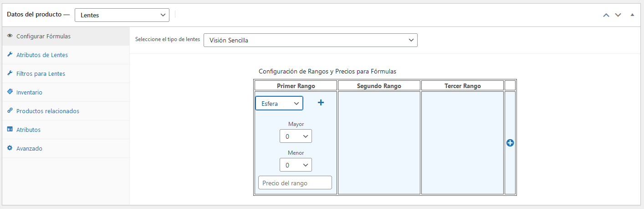The width and height of the screenshot is (644, 209).
Task: Click the Seleccione el tipo de lentes label
Action: point(168,39)
